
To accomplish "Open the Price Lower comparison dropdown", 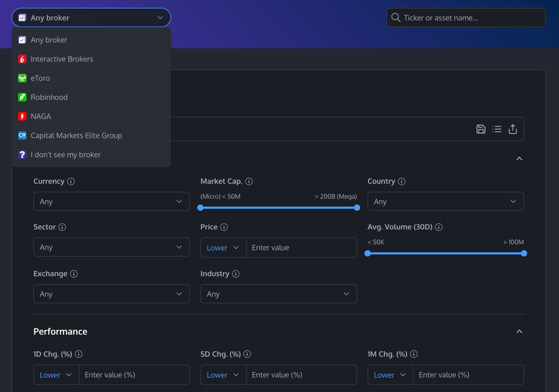I will (x=223, y=248).
